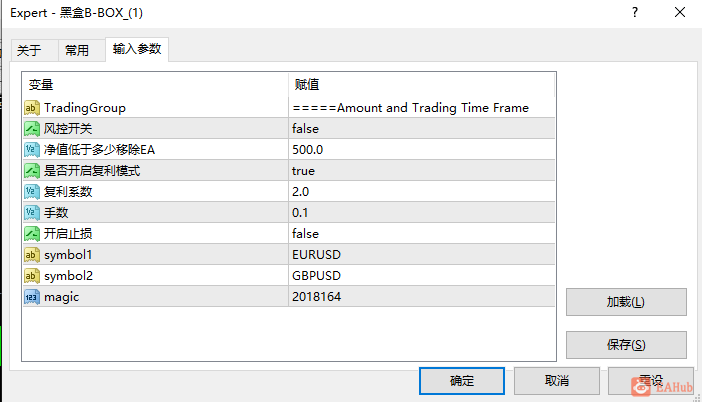Screen dimensions: 702x402
Task: Click the 净值低于多少移除EA double type icon
Action: click(32, 150)
